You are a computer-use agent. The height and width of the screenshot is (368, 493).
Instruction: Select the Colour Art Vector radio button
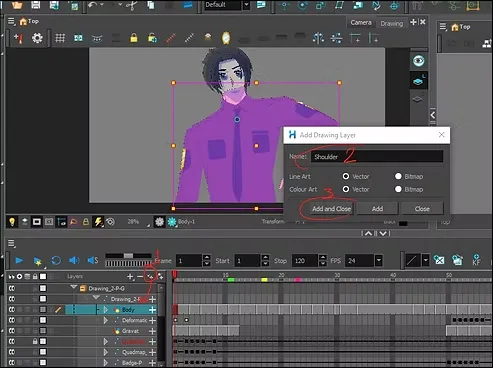pos(346,189)
